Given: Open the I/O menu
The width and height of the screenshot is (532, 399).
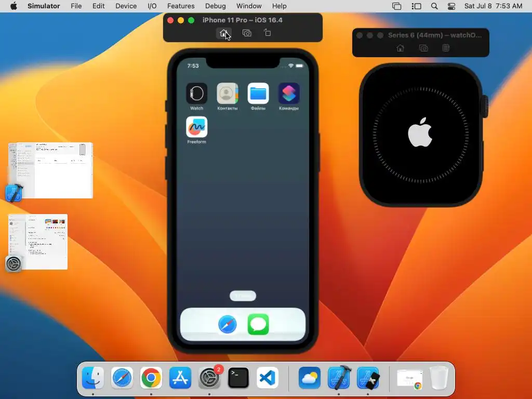Looking at the screenshot, I should pos(152,6).
